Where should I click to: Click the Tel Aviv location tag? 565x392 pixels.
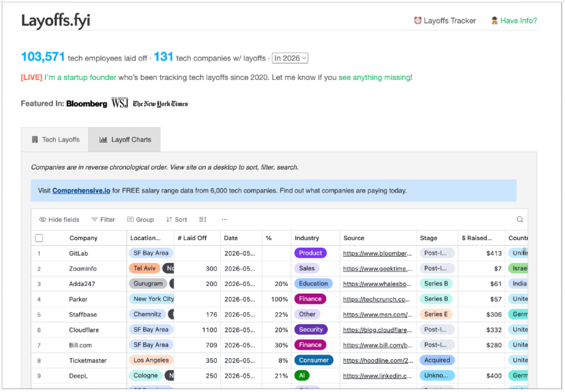click(145, 268)
